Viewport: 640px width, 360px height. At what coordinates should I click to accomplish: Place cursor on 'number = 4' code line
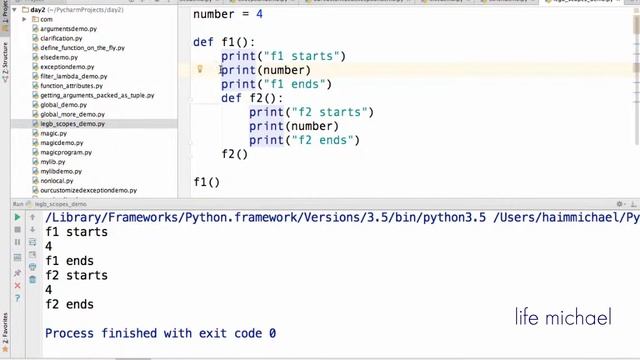[228, 14]
